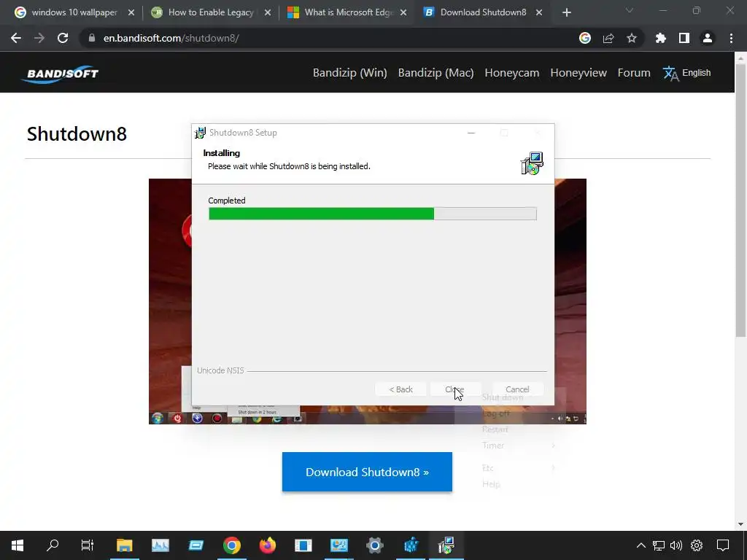747x560 pixels.
Task: Switch to How to Enable Legacy tab
Action: pos(211,12)
